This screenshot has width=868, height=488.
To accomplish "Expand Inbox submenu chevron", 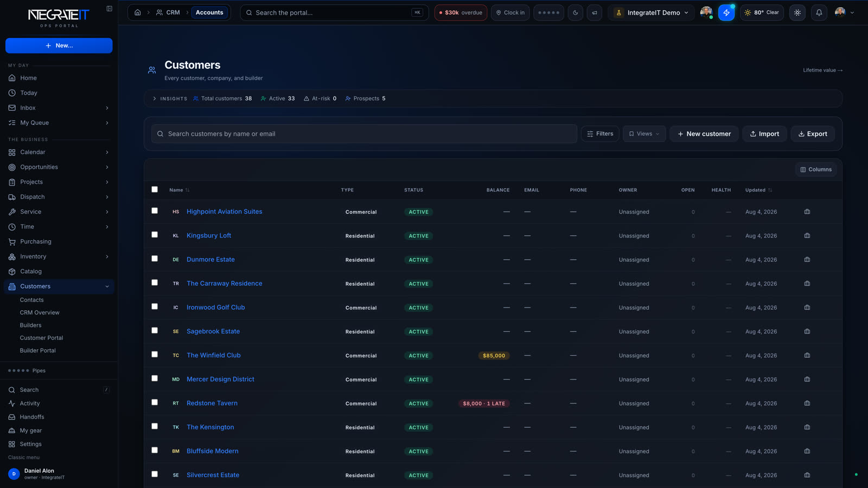I will (107, 108).
